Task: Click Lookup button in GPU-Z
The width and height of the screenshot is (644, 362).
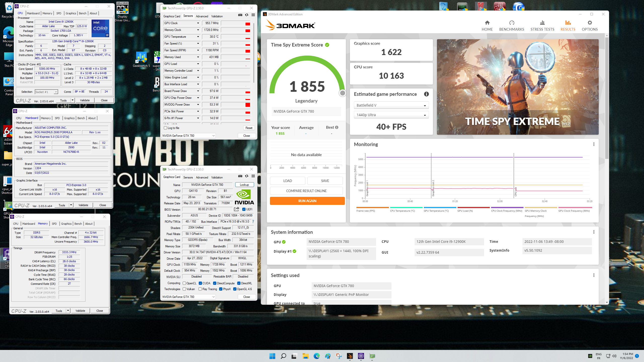Action: pos(244,185)
